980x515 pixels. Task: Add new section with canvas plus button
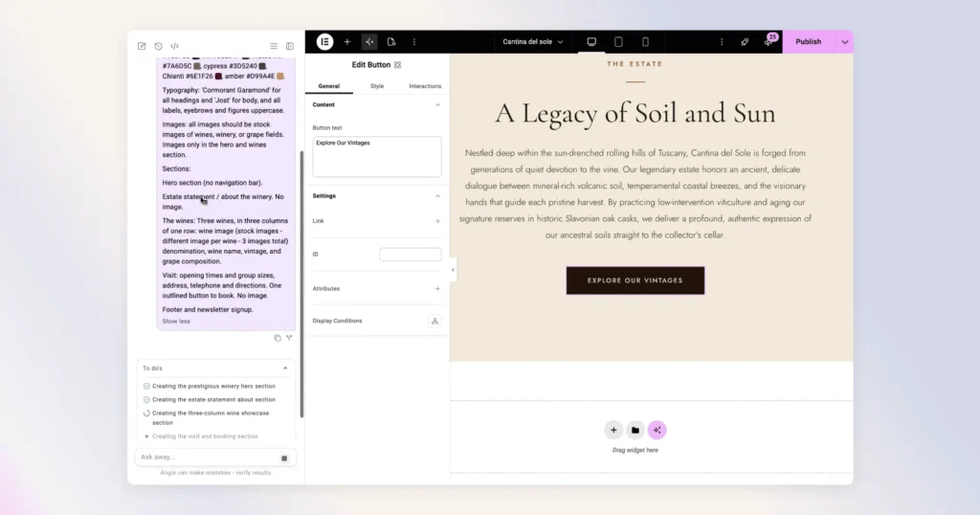(x=613, y=430)
